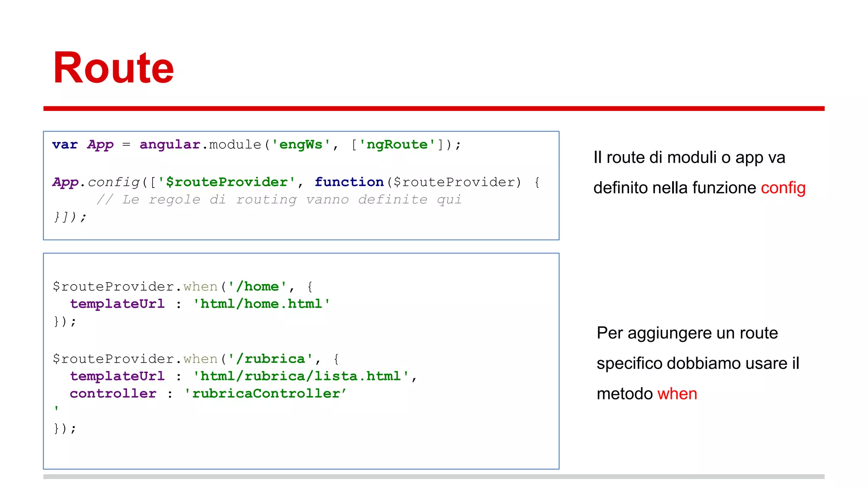This screenshot has height=488, width=868.
Task: Click the line "templateUrl : 'html/home.html'"
Action: tap(200, 304)
